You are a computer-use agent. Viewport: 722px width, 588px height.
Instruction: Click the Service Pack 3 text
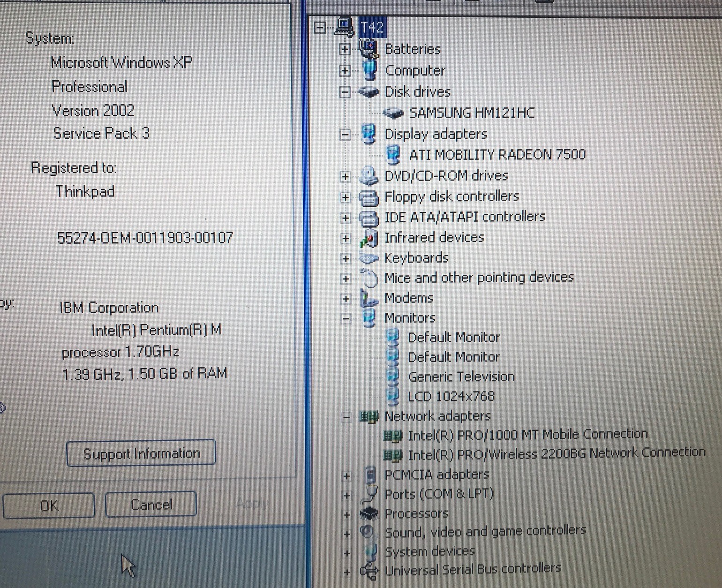coord(101,134)
